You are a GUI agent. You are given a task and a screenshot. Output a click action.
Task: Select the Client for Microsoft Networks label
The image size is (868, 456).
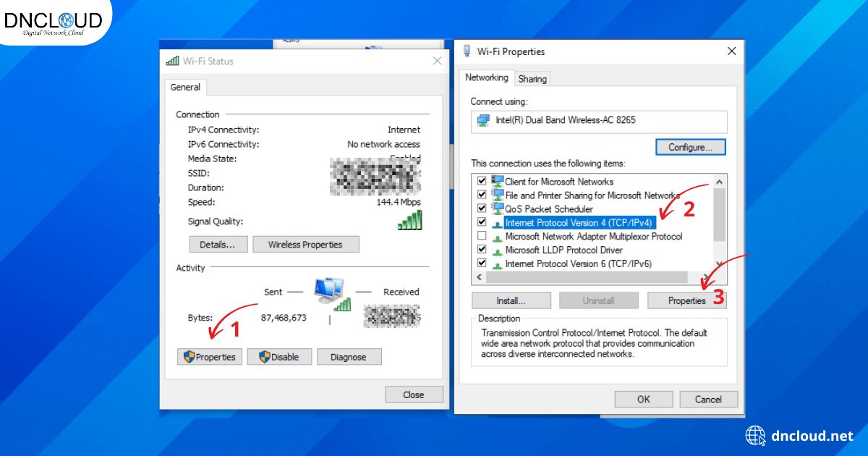coord(559,182)
